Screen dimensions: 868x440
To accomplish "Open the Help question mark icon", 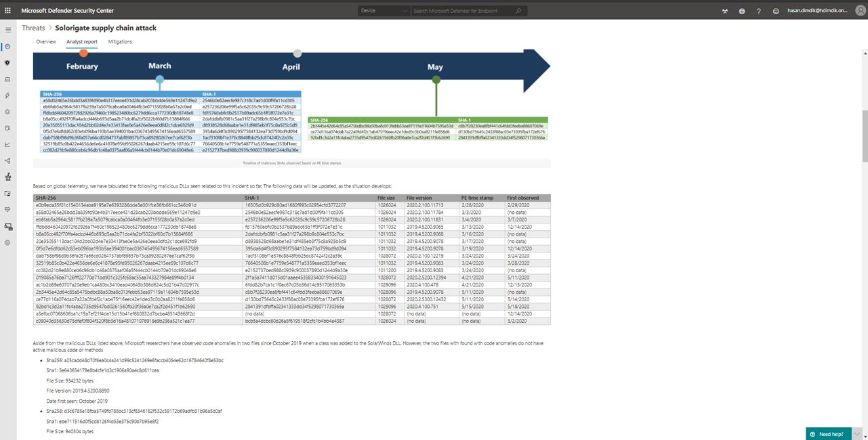I will tap(759, 11).
